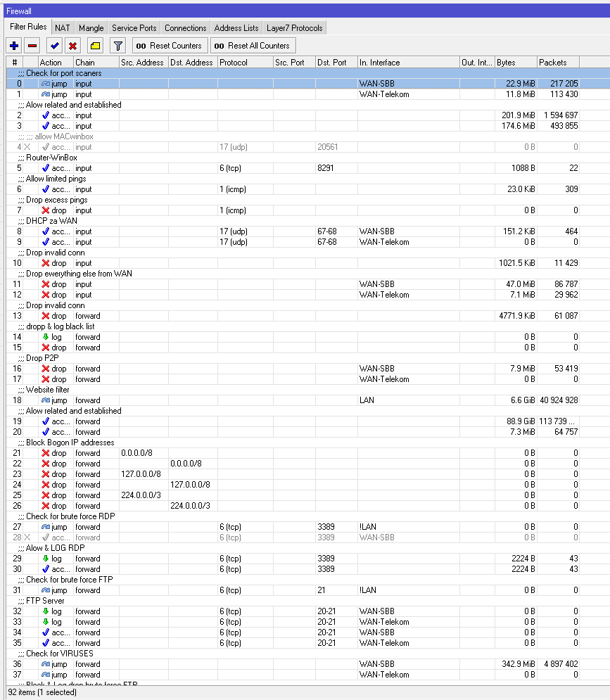The width and height of the screenshot is (610, 700).
Task: Click the accept icon on rule 19
Action: pos(44,421)
